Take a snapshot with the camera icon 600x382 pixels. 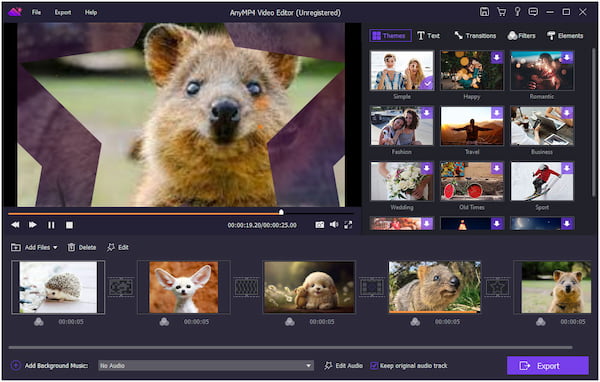pos(320,225)
